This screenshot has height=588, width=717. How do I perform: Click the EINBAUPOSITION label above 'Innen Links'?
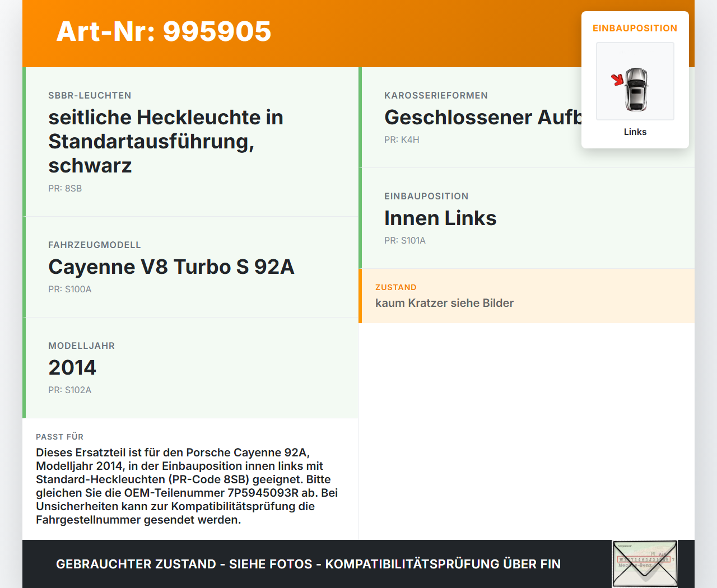pyautogui.click(x=426, y=196)
